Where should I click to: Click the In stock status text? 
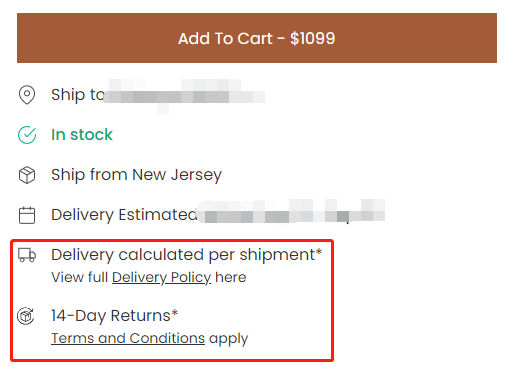pos(82,135)
